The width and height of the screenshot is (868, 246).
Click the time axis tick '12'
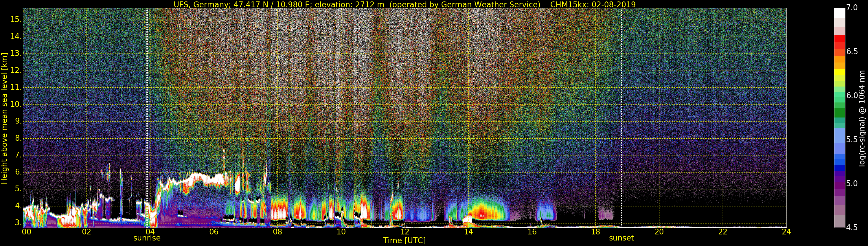pos(405,232)
